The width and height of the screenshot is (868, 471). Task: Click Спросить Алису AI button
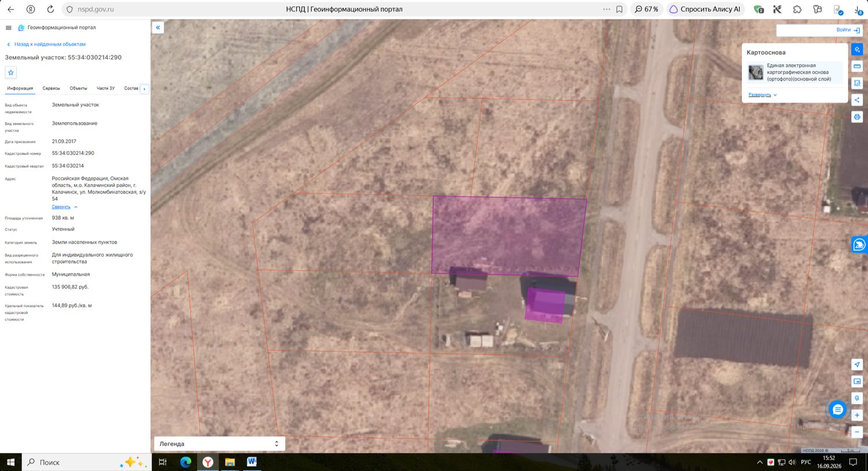point(705,9)
